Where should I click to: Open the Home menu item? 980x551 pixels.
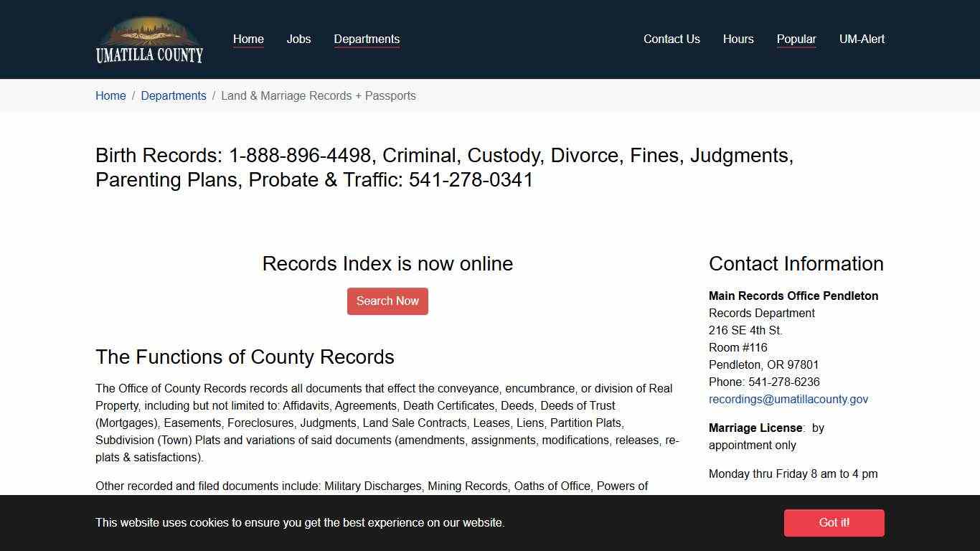tap(248, 39)
